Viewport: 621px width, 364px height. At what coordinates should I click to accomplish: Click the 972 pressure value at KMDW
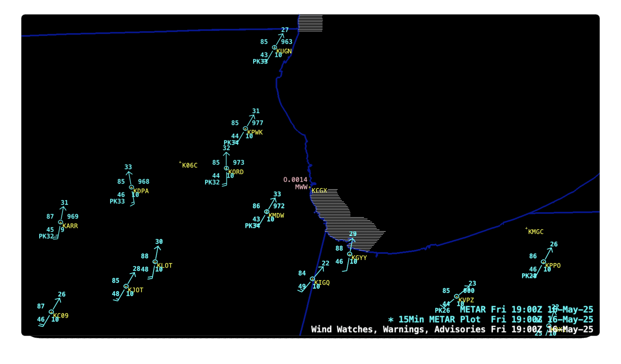pos(279,206)
